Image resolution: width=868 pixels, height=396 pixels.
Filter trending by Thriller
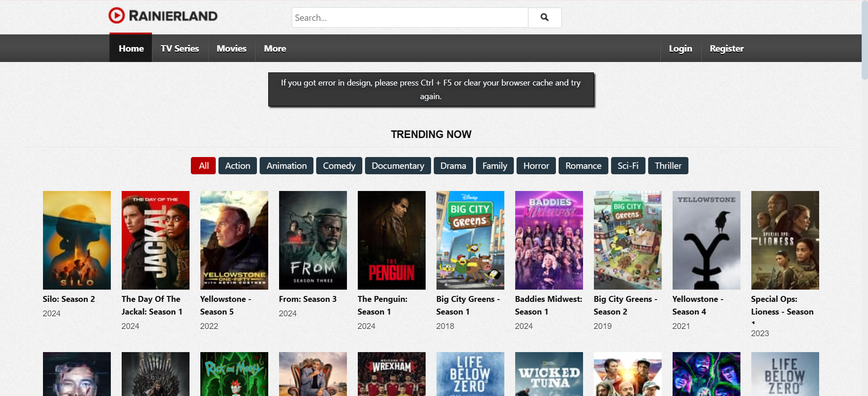click(668, 166)
